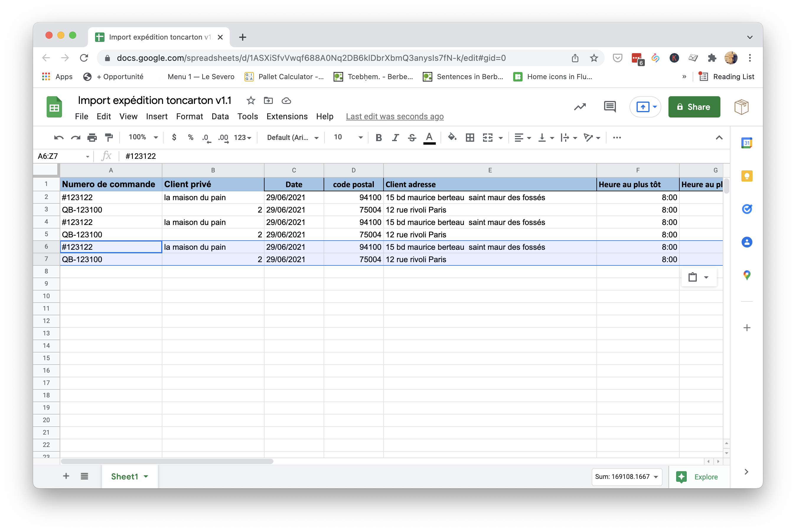
Task: Click the print icon in toolbar
Action: tap(92, 137)
